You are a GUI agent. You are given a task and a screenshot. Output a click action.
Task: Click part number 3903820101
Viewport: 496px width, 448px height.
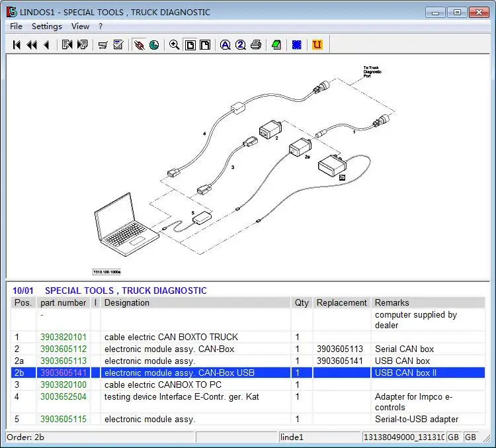(63, 337)
